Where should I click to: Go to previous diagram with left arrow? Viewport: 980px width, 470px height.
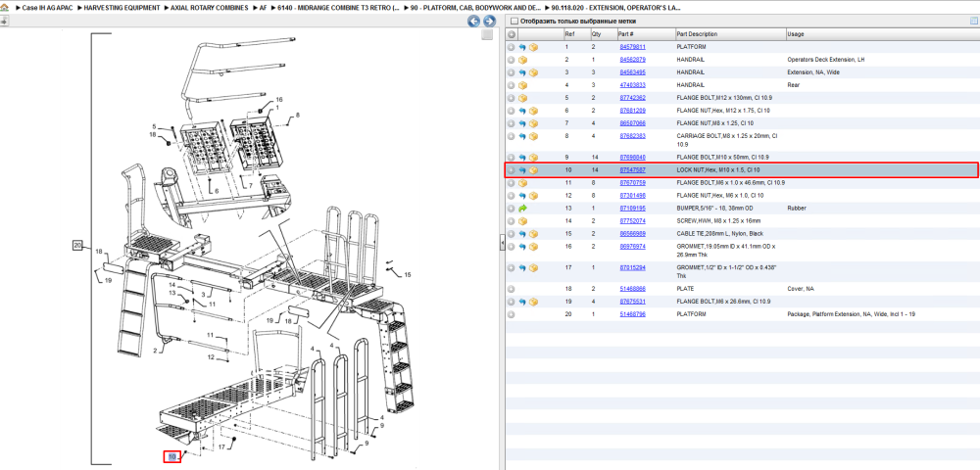pyautogui.click(x=473, y=22)
